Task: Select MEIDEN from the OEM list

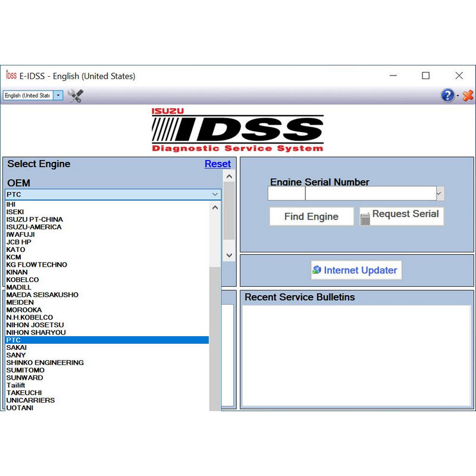Action: click(x=107, y=302)
